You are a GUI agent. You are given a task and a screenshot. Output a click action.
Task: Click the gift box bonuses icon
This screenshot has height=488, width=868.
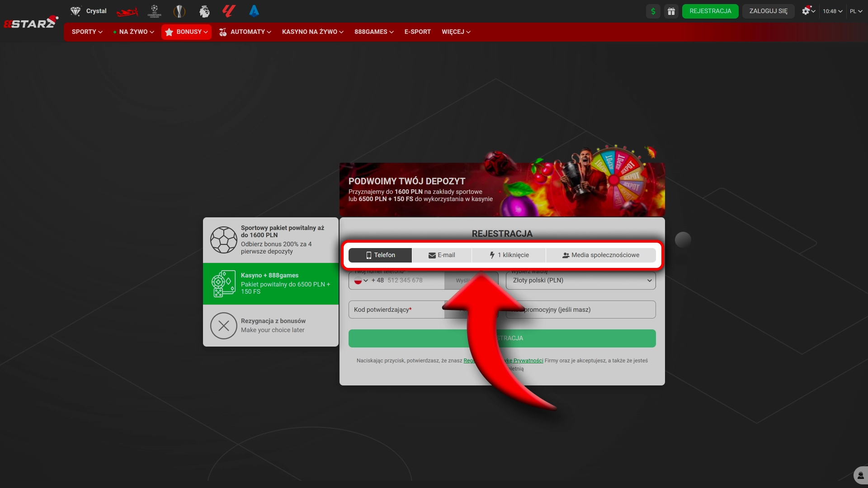click(671, 11)
